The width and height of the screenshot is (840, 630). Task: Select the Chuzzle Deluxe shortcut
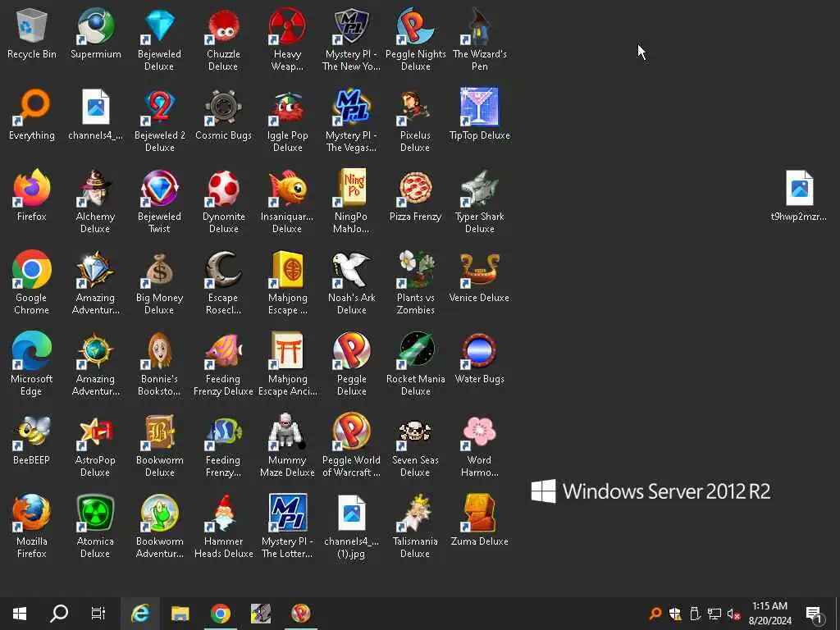click(x=223, y=39)
